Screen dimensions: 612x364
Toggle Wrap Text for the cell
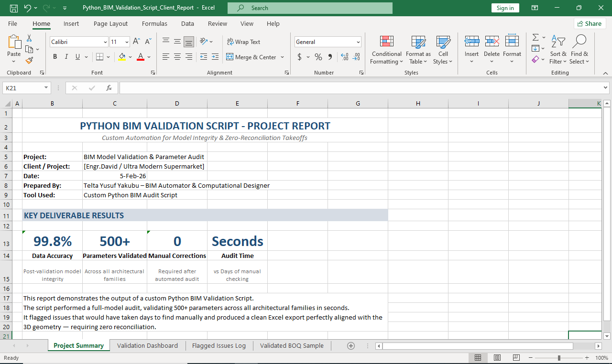click(243, 42)
